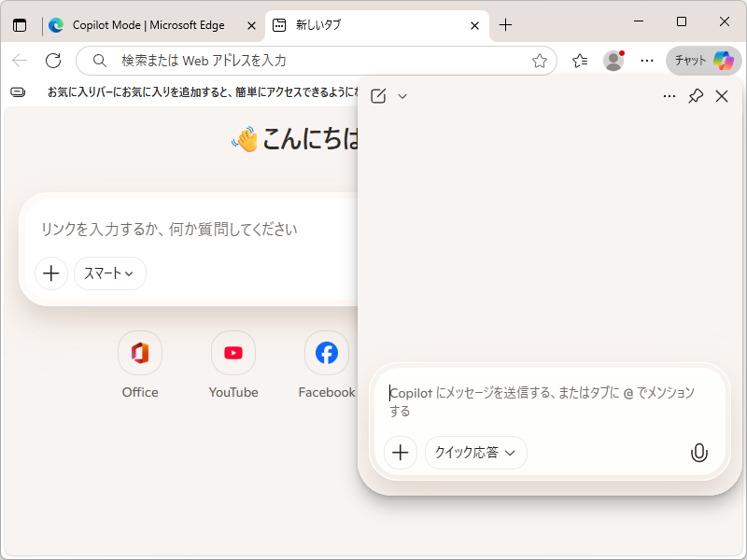Expand the スマート mode dropdown
The image size is (747, 560).
(109, 273)
